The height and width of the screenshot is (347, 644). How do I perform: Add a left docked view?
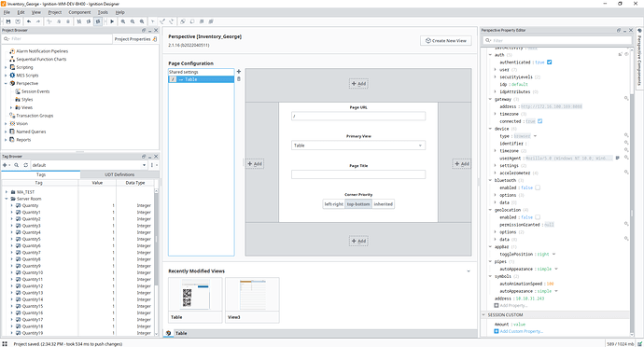click(x=255, y=164)
